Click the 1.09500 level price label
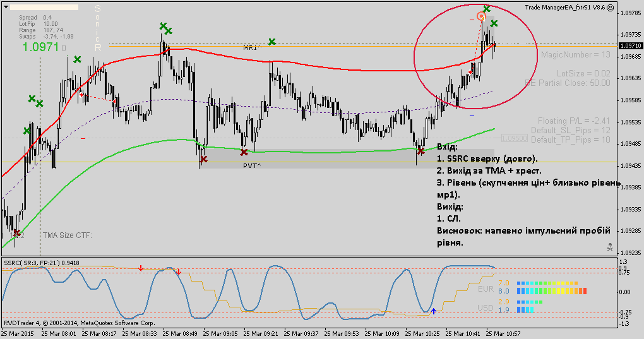 point(514,138)
